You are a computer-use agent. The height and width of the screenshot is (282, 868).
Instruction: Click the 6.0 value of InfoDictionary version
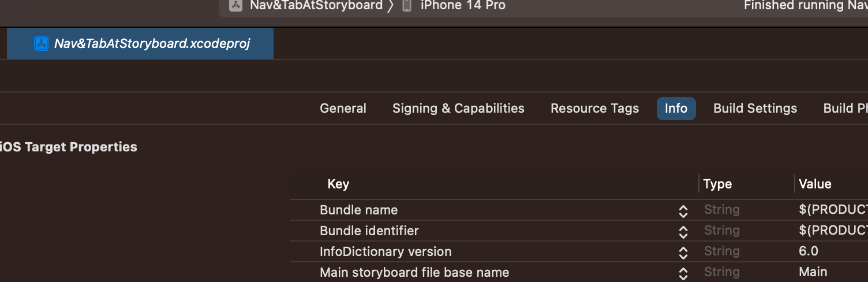809,251
